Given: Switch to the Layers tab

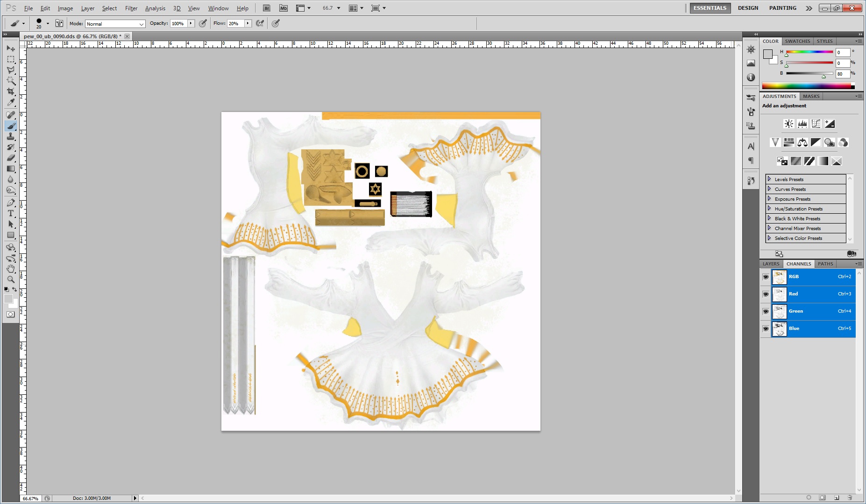Looking at the screenshot, I should click(x=771, y=264).
